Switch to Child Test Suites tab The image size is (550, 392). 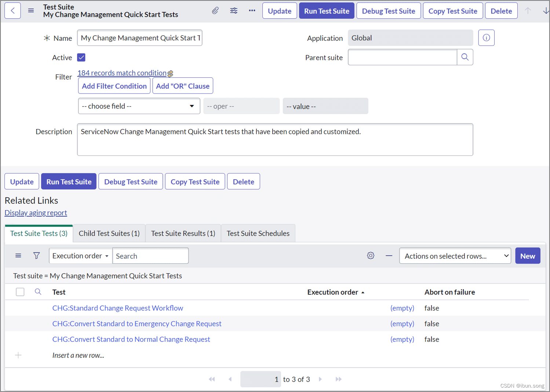109,233
